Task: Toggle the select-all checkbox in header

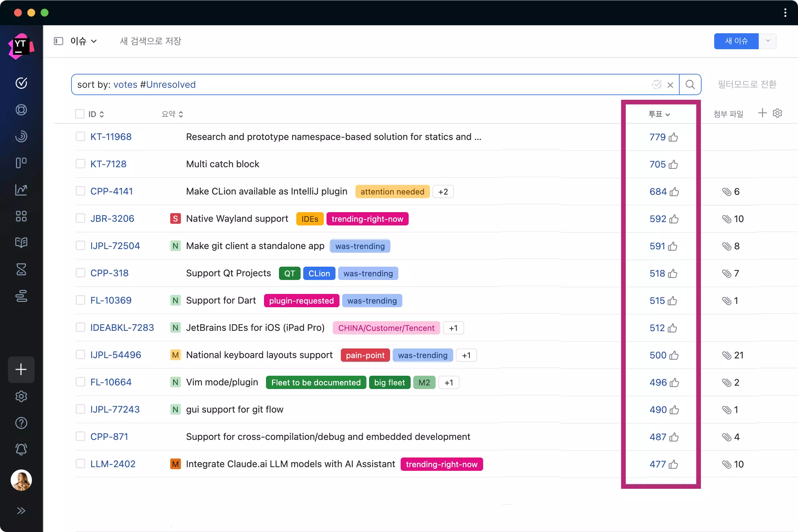Action: (80, 114)
